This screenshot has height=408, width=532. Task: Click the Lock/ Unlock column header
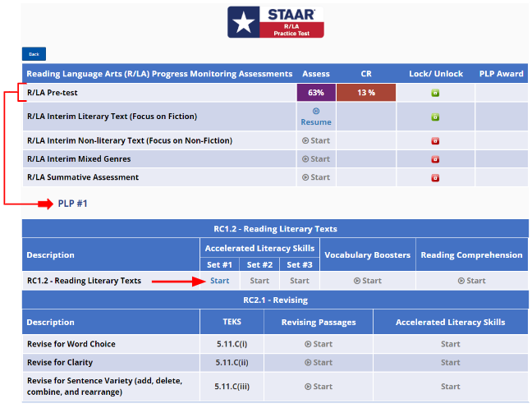click(x=436, y=74)
